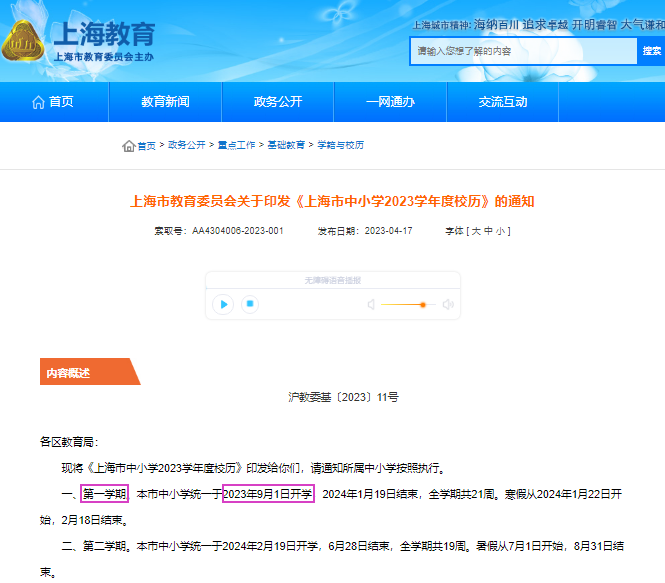Play the accessibility audio reading

point(224,304)
